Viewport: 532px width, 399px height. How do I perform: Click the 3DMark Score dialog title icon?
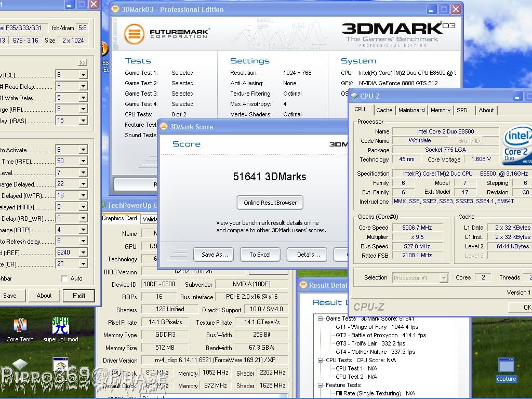click(x=164, y=127)
